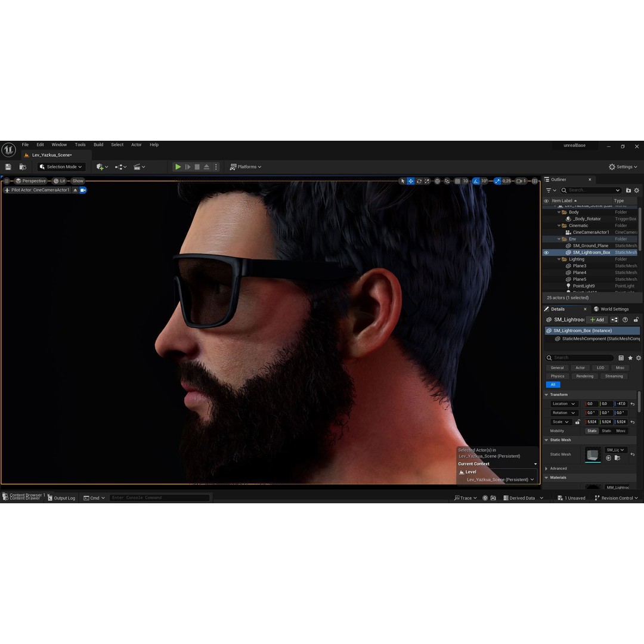Activate the Scale gizmo tool
The height and width of the screenshot is (644, 644).
[427, 181]
